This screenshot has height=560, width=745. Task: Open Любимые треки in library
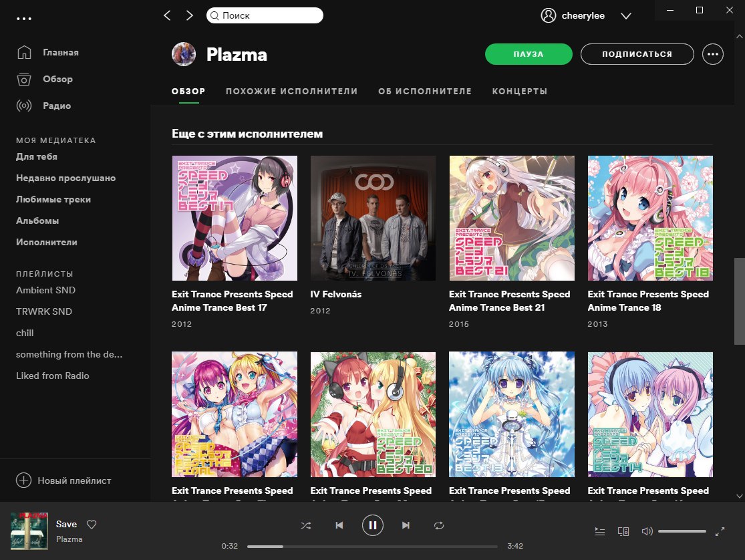53,199
